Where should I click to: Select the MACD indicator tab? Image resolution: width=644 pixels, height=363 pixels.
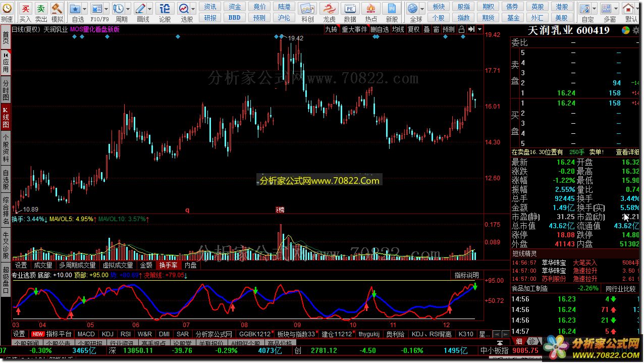[86, 334]
